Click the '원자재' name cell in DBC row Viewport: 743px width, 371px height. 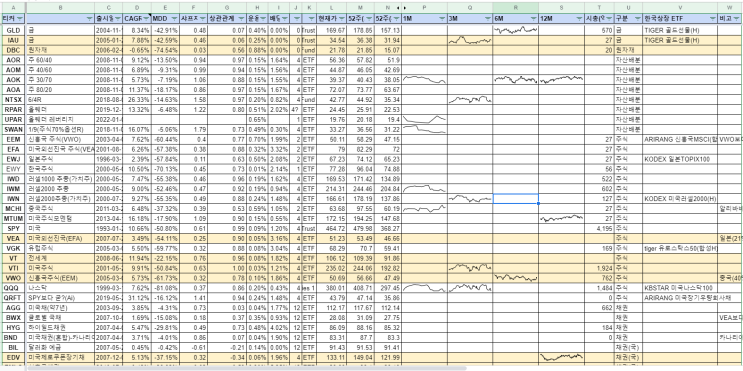(x=60, y=50)
